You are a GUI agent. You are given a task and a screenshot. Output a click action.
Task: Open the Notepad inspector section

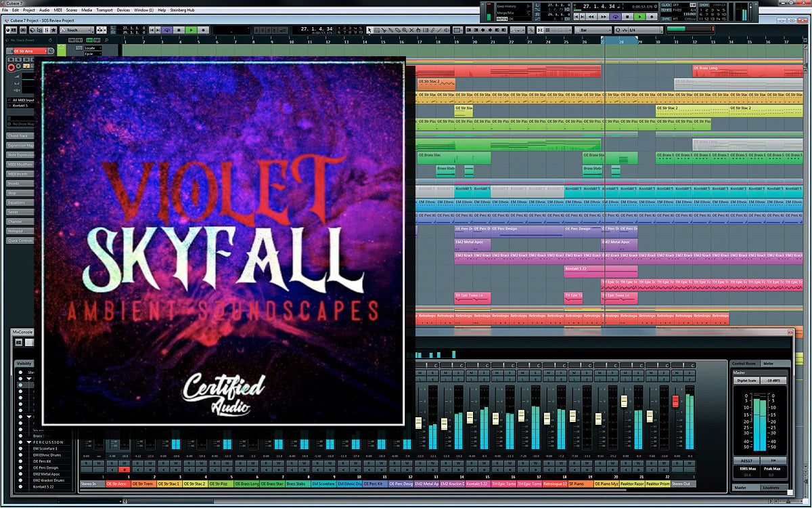click(x=20, y=231)
